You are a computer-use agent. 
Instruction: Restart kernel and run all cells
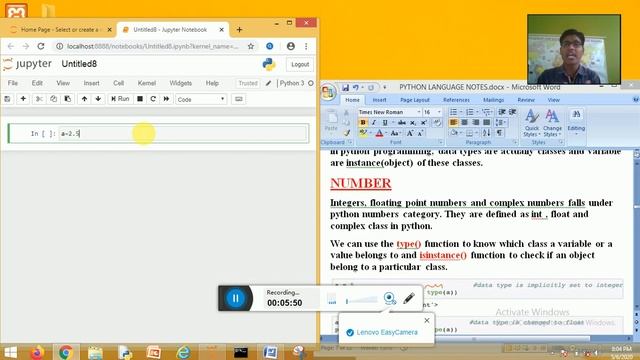(167, 99)
